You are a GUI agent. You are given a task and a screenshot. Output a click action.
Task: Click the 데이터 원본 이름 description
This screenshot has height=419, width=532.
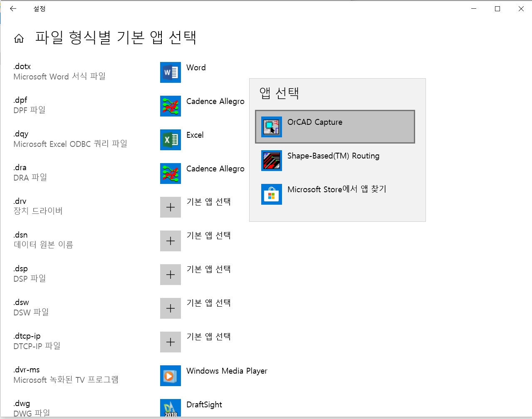[43, 245]
